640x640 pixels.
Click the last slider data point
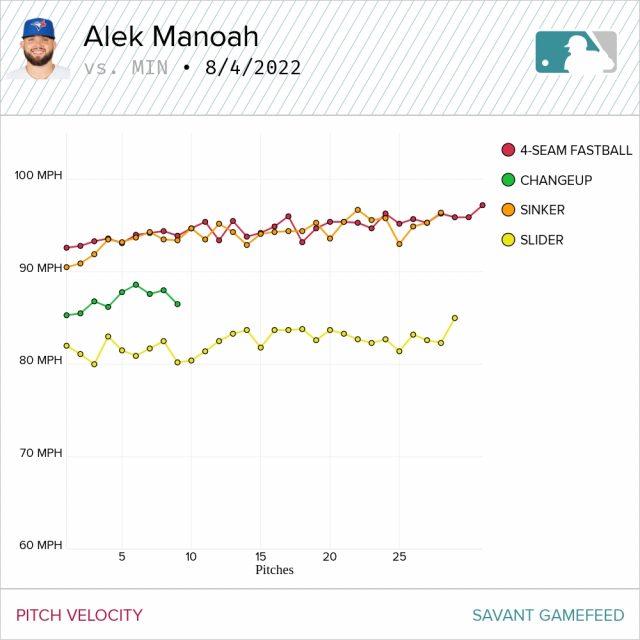[x=455, y=318]
